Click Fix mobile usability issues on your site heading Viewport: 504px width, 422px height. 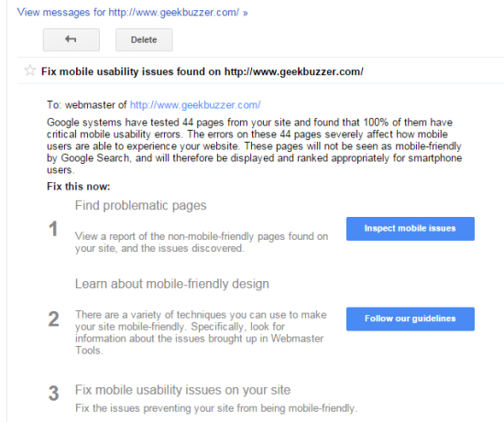tap(182, 390)
